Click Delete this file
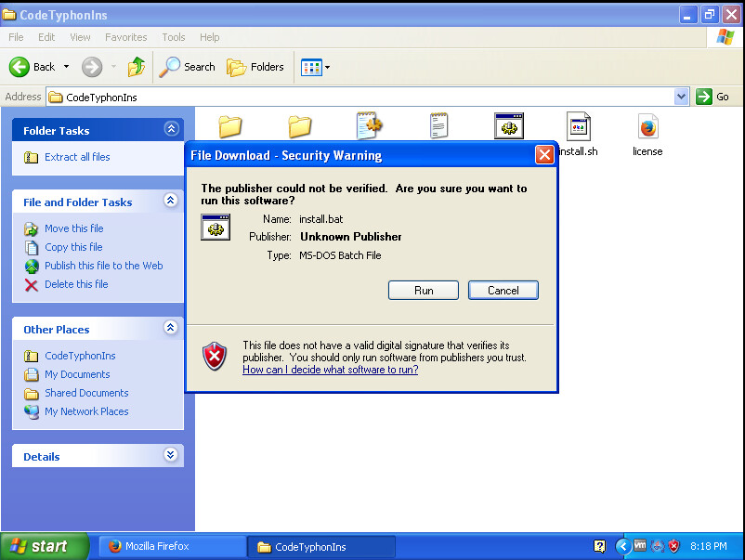Screen dimensions: 745x560 76,284
